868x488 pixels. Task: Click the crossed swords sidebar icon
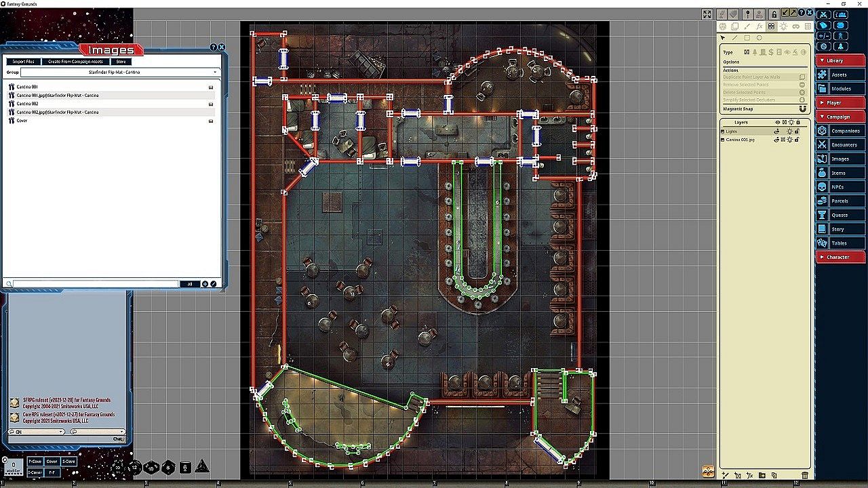[823, 14]
